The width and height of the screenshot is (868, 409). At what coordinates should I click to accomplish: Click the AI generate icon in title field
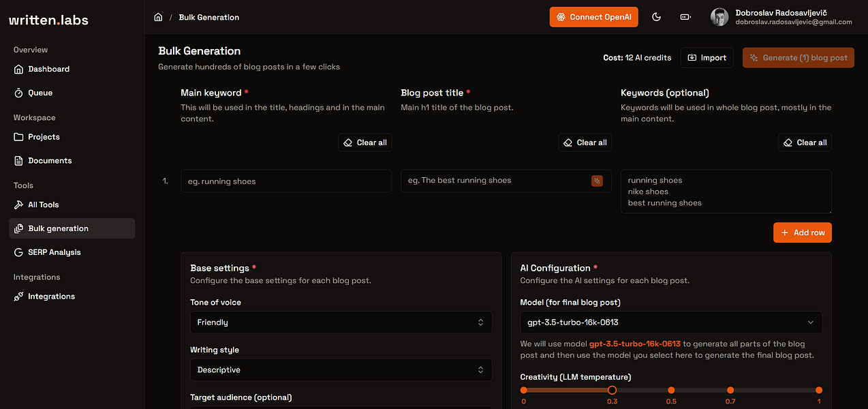click(x=597, y=181)
